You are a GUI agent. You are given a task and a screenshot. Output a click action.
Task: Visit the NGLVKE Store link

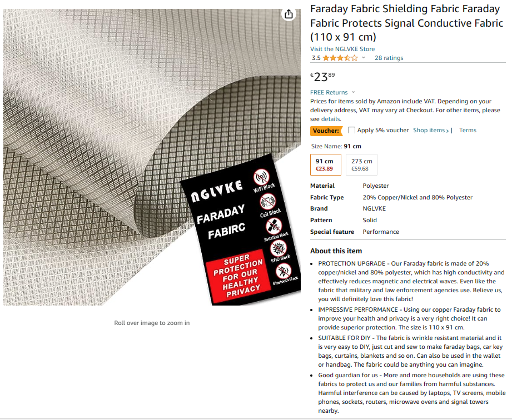click(x=342, y=49)
